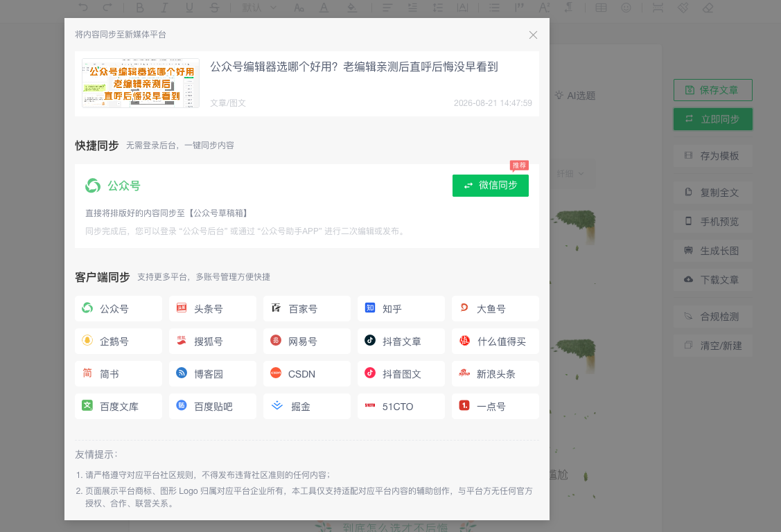Choose 一点号 platform
This screenshot has height=532, width=781.
click(x=495, y=407)
